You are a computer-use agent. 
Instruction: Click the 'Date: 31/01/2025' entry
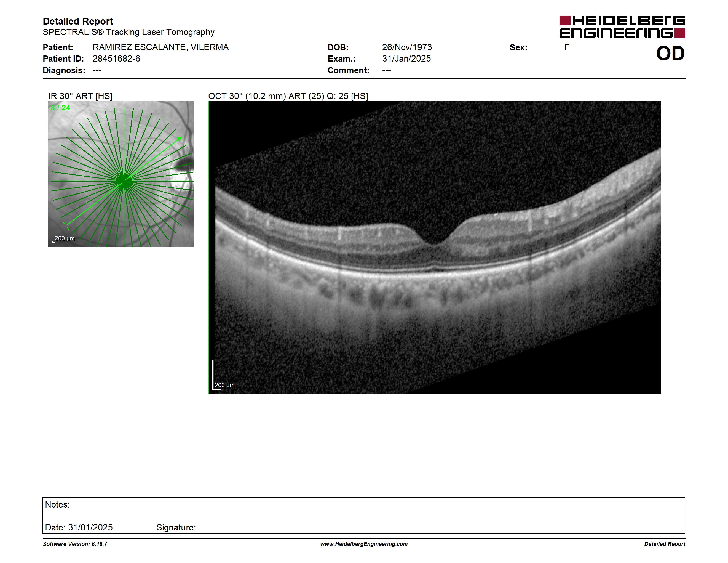click(79, 527)
